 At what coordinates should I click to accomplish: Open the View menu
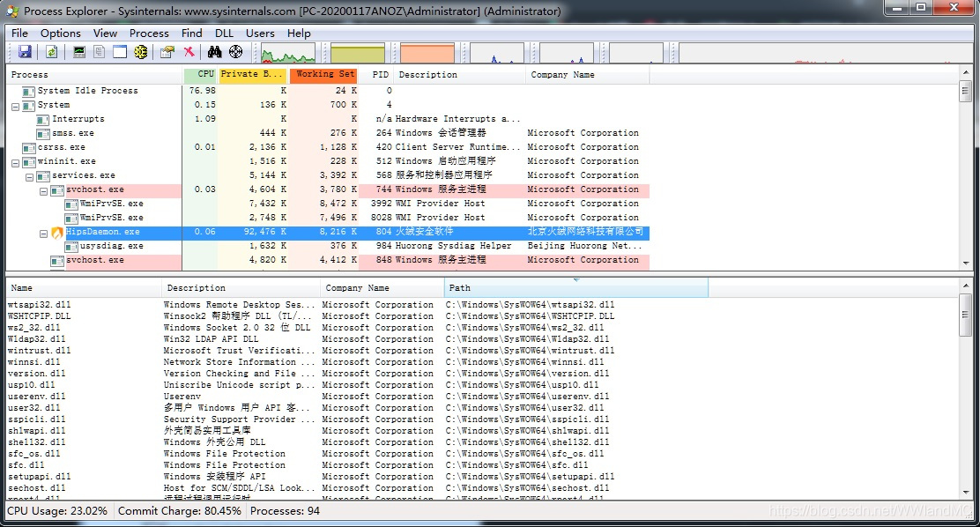pos(105,33)
